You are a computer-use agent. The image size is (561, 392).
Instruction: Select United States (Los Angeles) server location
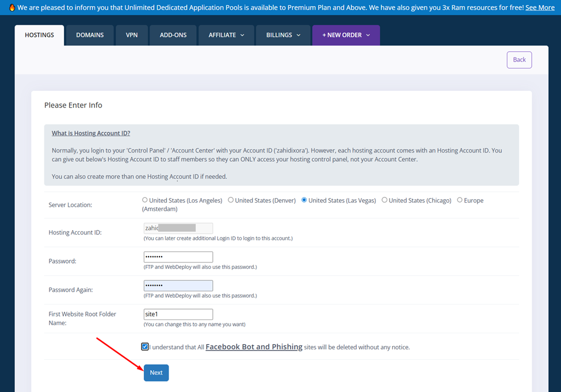pos(145,200)
